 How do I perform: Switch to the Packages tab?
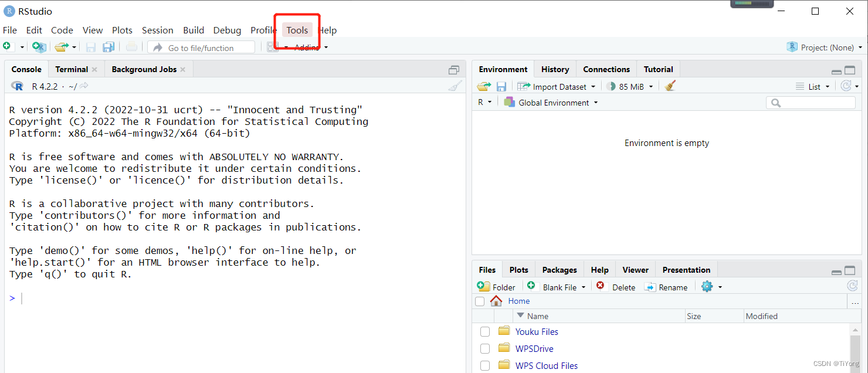pos(560,270)
